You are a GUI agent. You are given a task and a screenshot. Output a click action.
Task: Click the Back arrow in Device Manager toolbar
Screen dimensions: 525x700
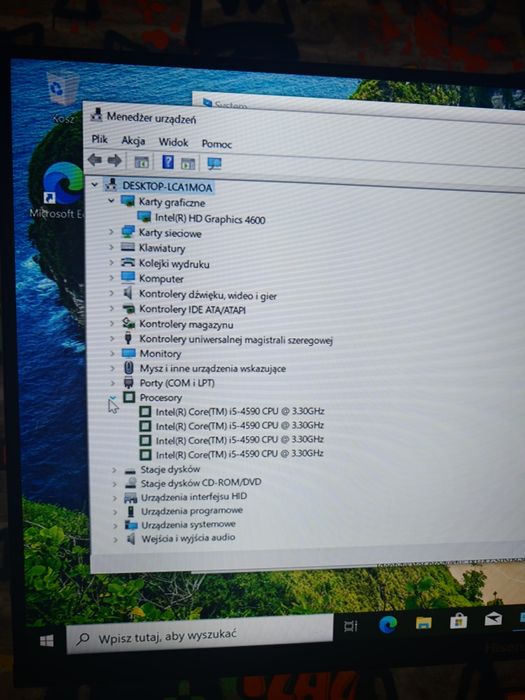(x=95, y=159)
